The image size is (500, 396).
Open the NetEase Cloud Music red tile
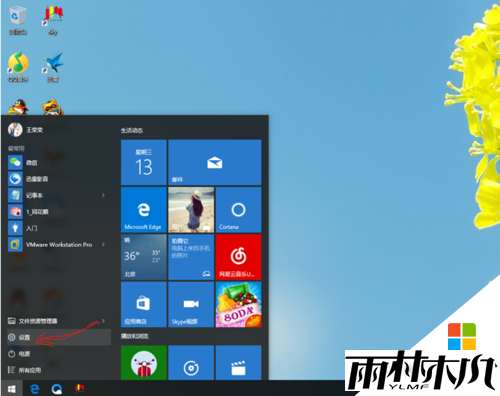[238, 257]
